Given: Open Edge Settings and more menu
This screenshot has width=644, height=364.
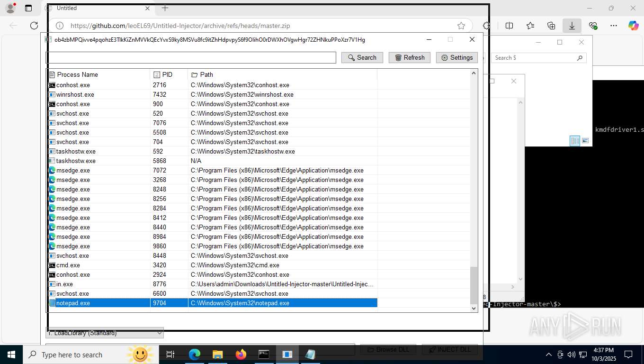Looking at the screenshot, I should [614, 26].
